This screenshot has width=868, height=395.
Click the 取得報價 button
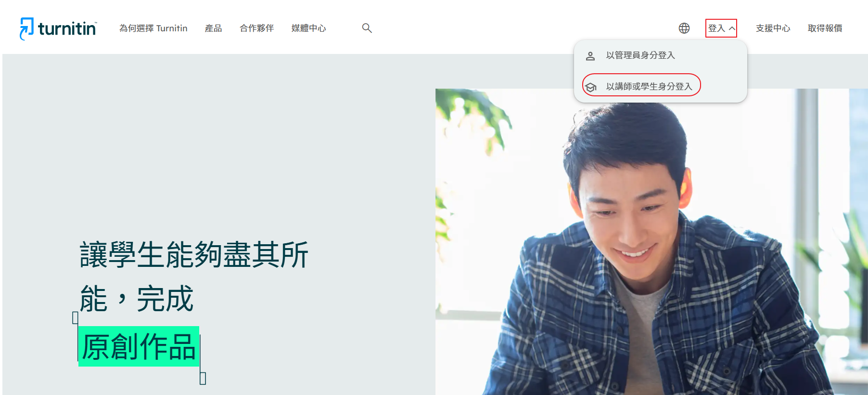(825, 28)
